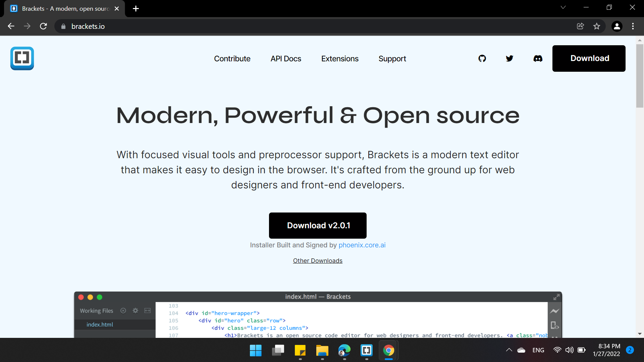Click the scrollbar up arrow
Screen dimensions: 644x362
point(640,40)
